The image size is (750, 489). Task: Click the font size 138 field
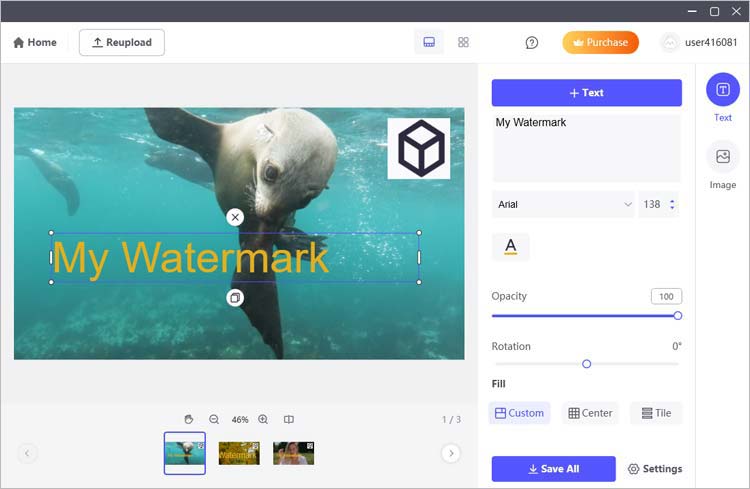coord(651,205)
